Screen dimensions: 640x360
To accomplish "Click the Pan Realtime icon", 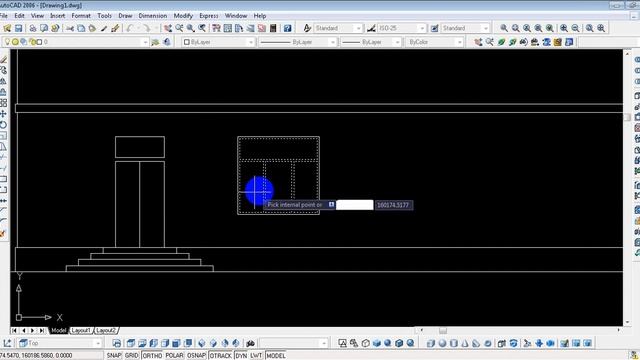I will tap(168, 28).
